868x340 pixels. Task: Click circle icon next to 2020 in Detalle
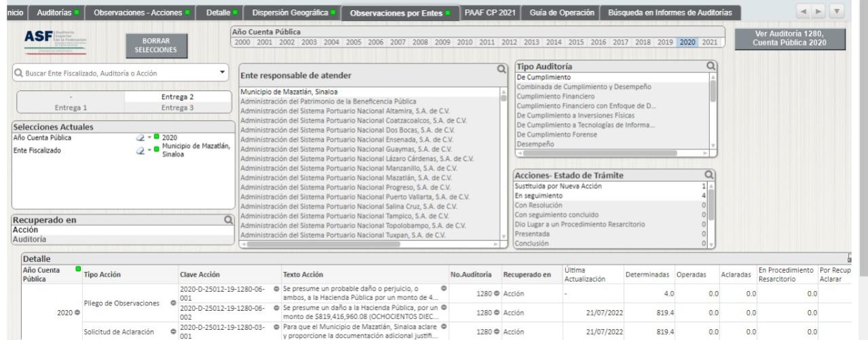tap(77, 312)
